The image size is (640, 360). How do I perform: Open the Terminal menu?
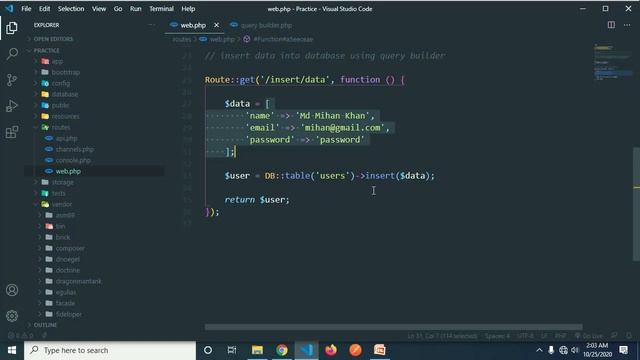tap(161, 9)
